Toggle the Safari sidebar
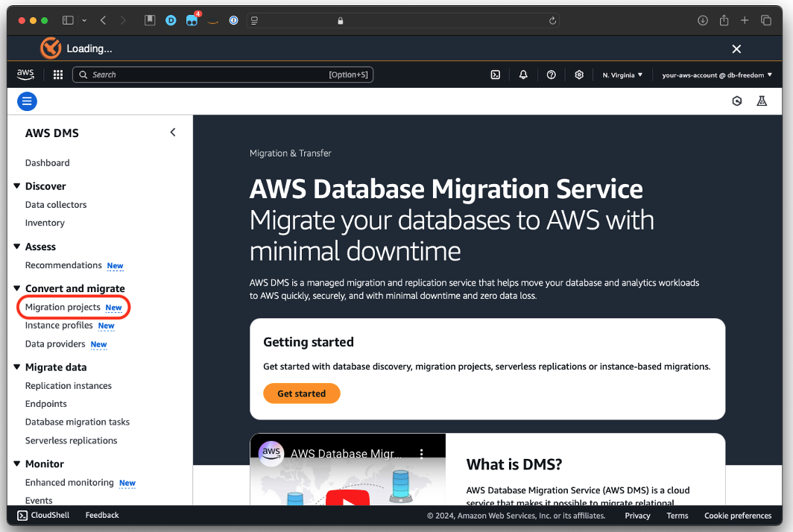The width and height of the screenshot is (793, 532). click(68, 20)
